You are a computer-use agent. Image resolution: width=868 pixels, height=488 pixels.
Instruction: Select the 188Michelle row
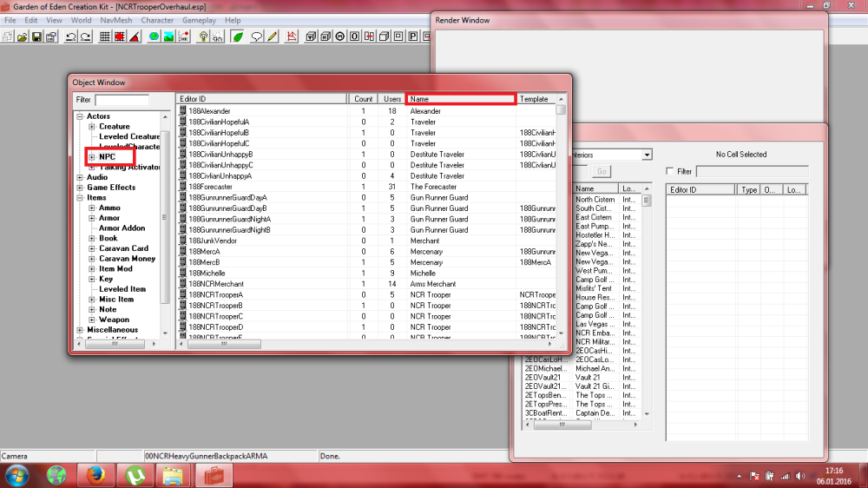366,273
